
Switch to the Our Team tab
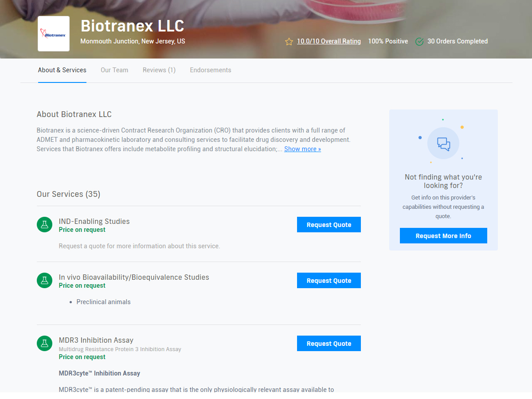click(114, 70)
